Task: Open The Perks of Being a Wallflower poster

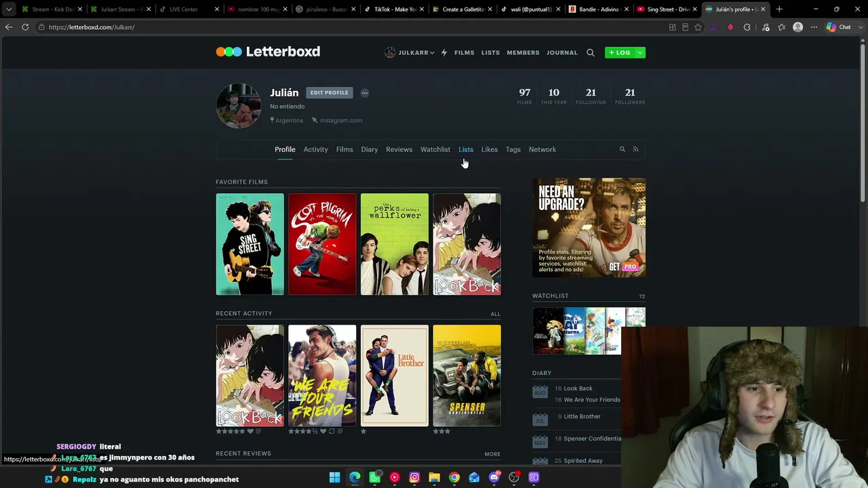Action: click(x=395, y=244)
